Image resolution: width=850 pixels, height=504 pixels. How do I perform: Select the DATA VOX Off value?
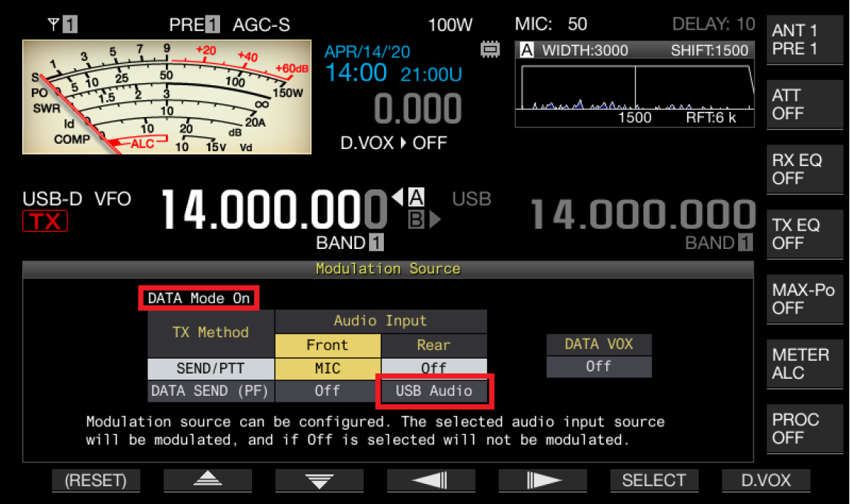point(599,367)
